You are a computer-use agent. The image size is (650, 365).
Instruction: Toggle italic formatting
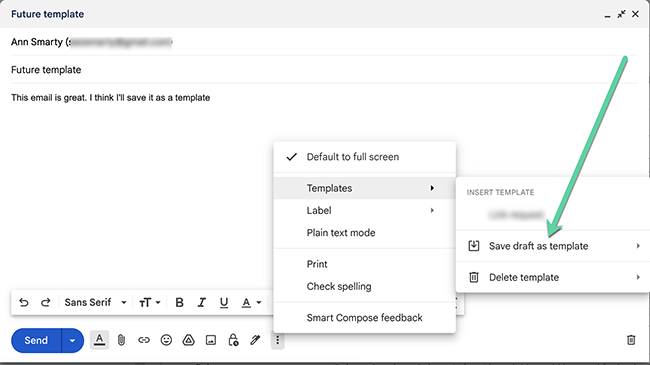(x=201, y=303)
